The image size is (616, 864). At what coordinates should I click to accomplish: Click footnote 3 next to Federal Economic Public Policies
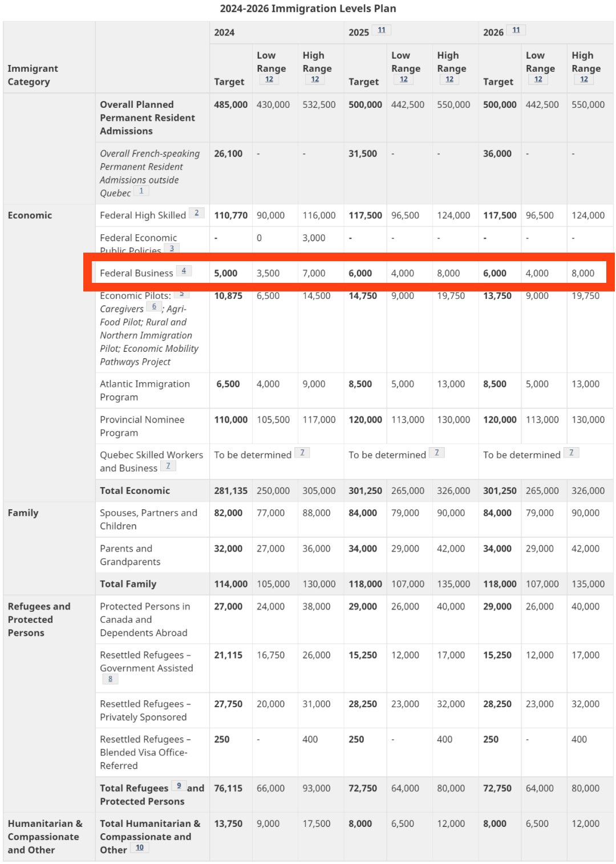172,248
